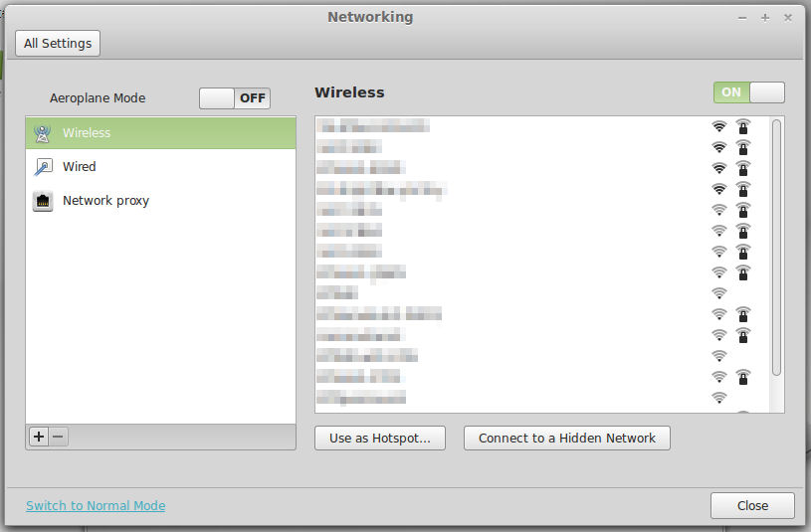Click the plus icon to add connection
This screenshot has height=532, width=811.
39,437
